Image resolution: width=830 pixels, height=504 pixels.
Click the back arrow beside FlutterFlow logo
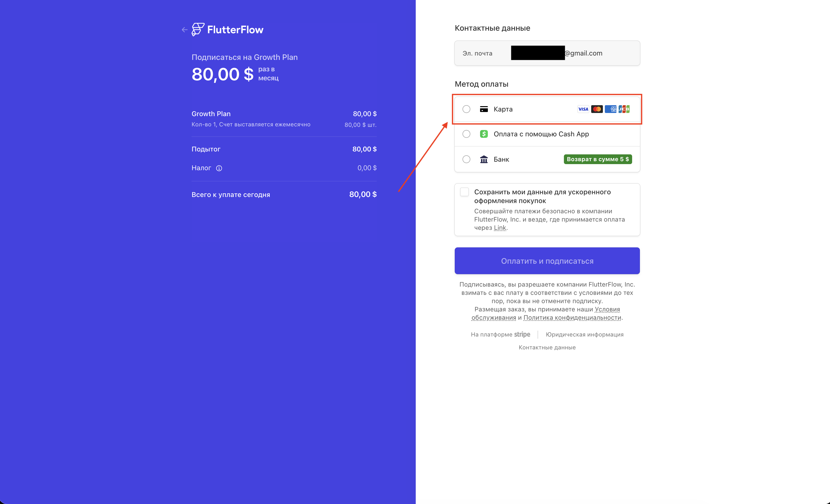[184, 30]
